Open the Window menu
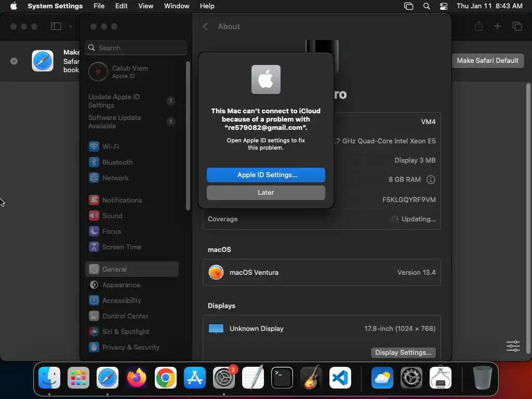 click(177, 6)
